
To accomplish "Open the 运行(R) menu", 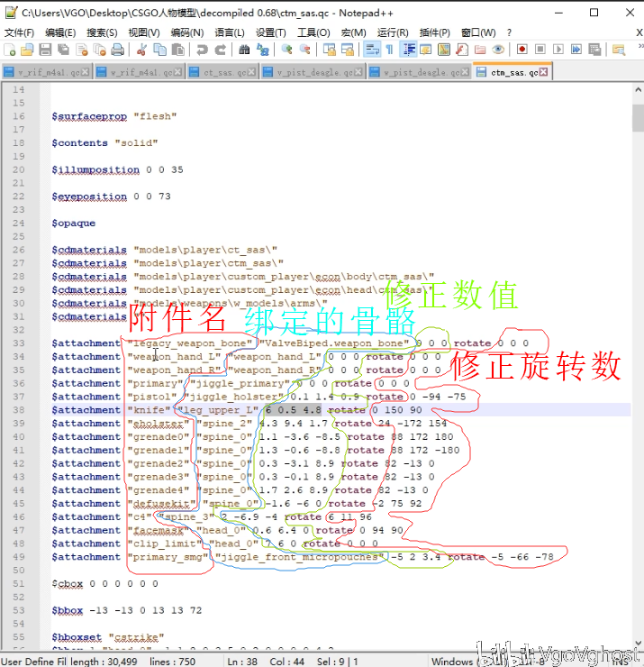I will 393,32.
